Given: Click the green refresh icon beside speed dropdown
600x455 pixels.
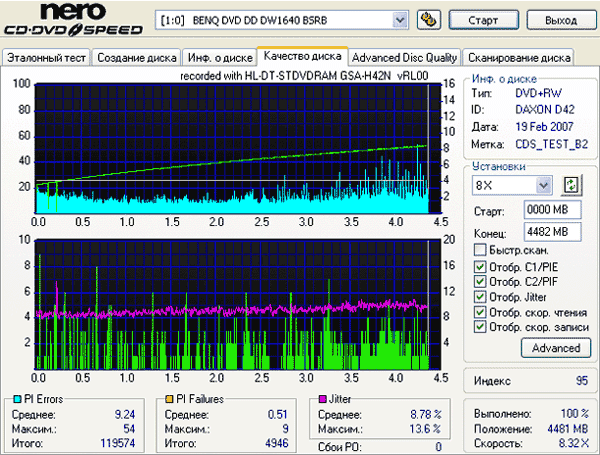Looking at the screenshot, I should tap(572, 184).
